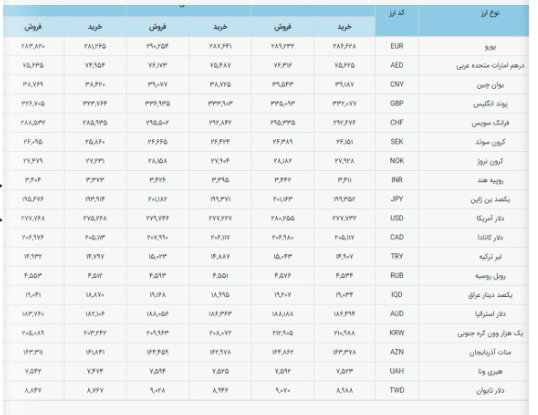Screen dimensions: 538x415
Task: Click the نوع ارز column header
Action: coord(490,13)
